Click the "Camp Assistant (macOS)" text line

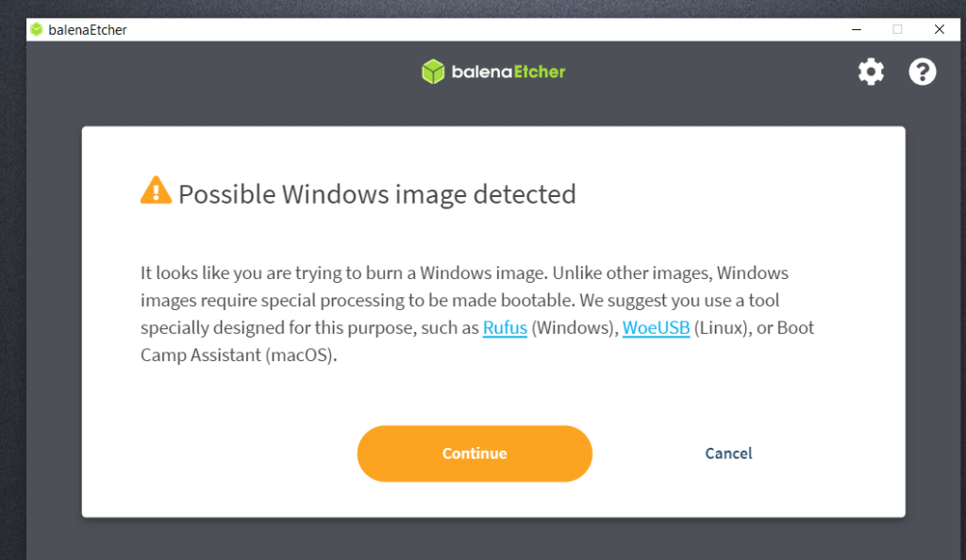click(x=239, y=355)
